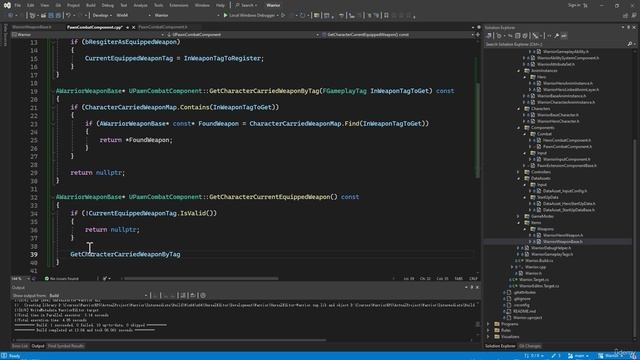Click the status bar Ready icon
The height and width of the screenshot is (360, 640).
4,356
